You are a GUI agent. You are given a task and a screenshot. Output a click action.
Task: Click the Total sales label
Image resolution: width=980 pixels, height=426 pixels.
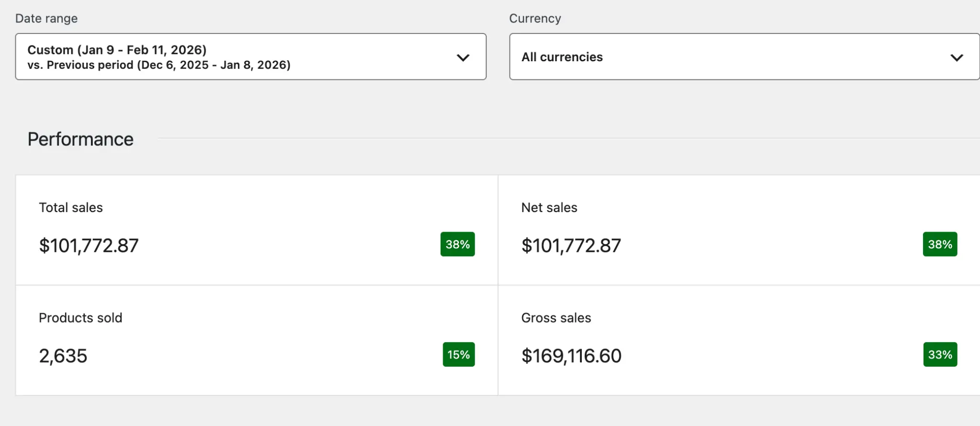[71, 207]
